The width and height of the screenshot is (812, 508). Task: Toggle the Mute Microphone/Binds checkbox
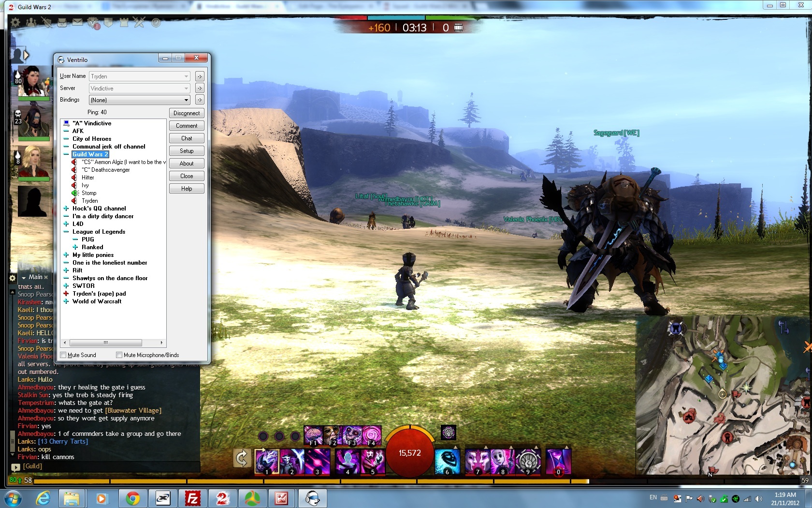click(119, 355)
